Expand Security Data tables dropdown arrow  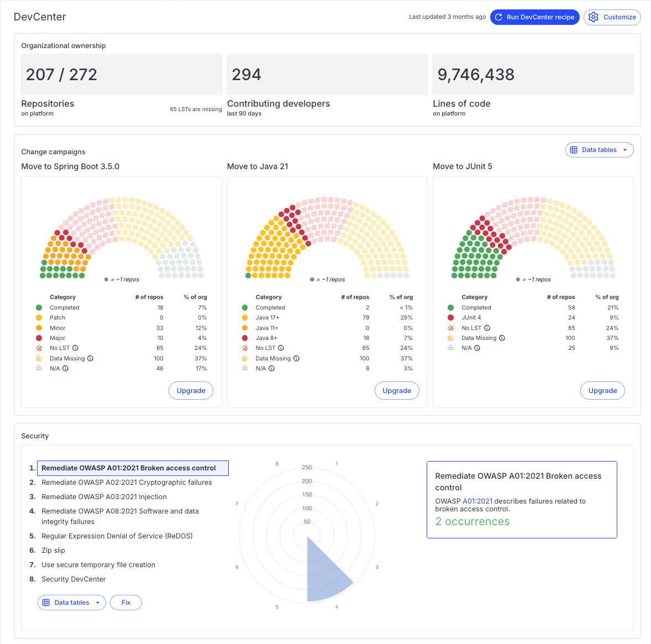click(98, 603)
